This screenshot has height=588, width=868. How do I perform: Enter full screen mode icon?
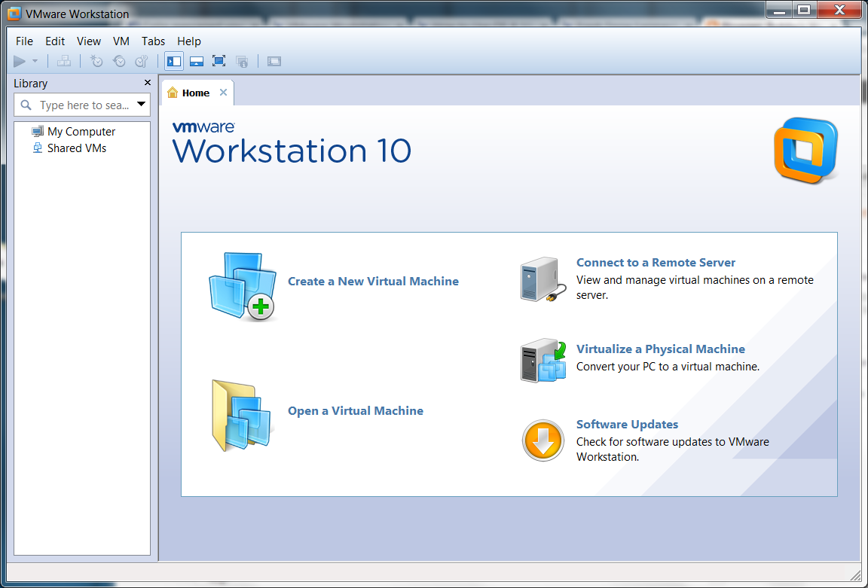[219, 62]
